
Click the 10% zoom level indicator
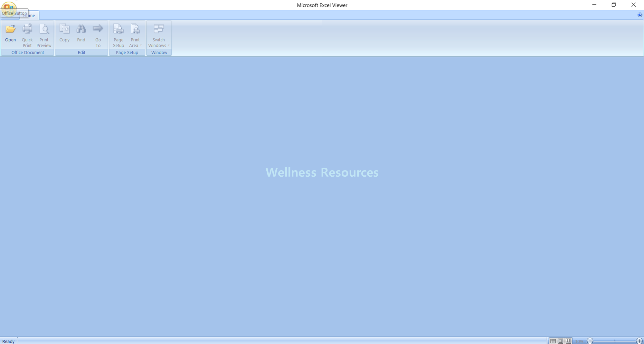(x=579, y=341)
